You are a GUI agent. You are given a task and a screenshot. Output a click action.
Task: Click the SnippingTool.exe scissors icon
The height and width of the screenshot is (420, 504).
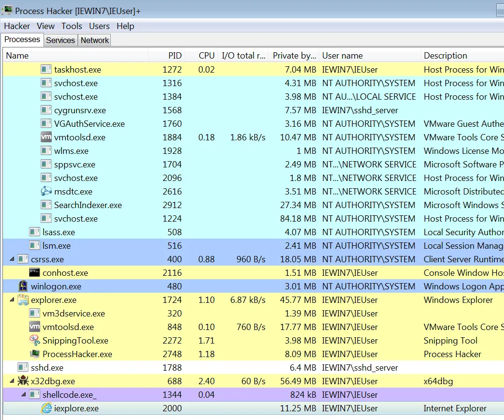(x=35, y=341)
